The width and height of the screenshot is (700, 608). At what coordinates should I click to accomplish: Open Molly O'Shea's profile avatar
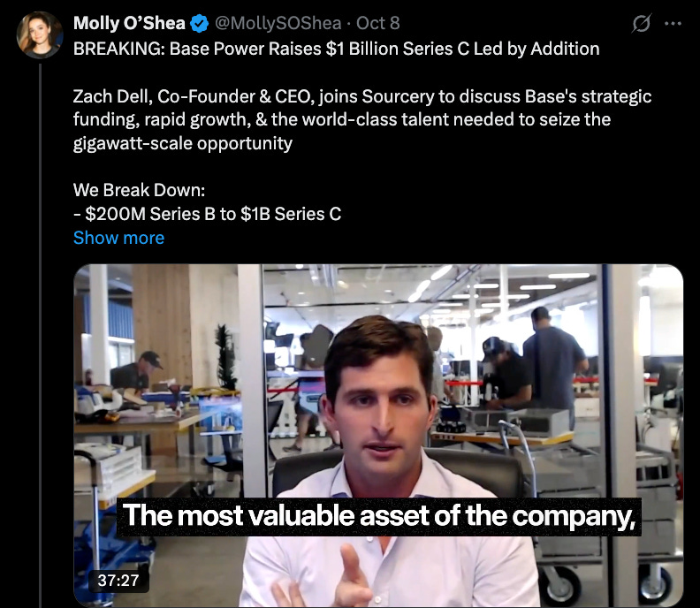click(x=39, y=34)
